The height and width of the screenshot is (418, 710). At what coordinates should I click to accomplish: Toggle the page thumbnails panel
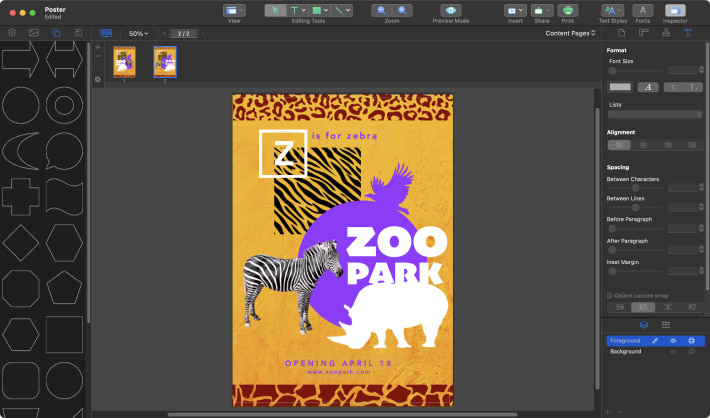106,33
